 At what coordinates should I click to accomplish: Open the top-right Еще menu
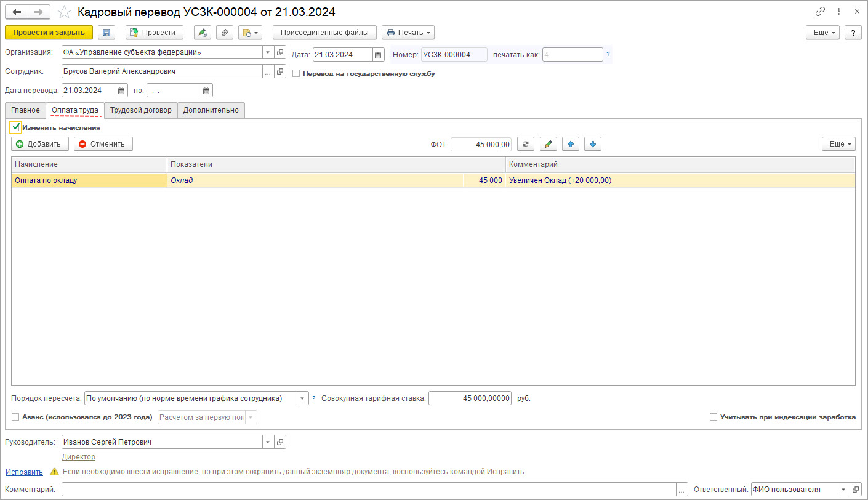tap(823, 32)
